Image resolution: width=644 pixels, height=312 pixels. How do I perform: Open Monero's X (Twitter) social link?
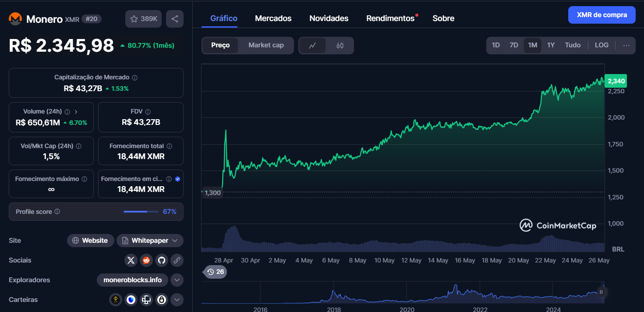(x=131, y=260)
